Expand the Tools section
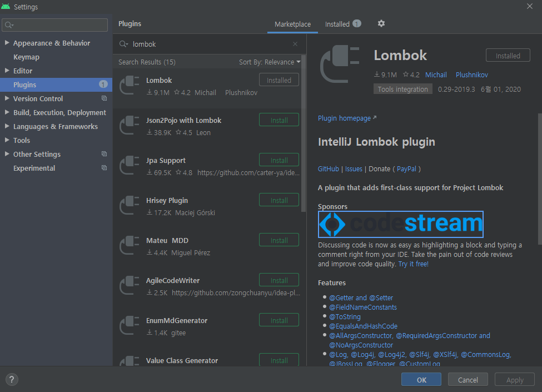 point(7,140)
